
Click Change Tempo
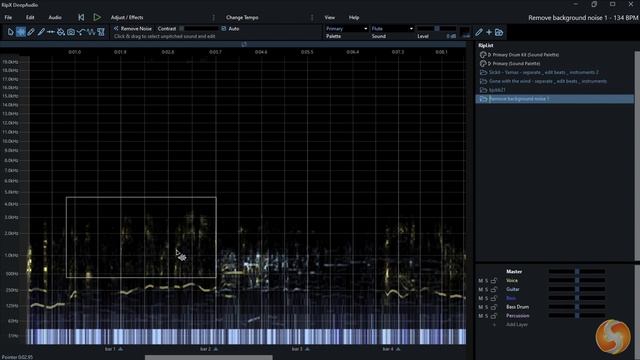pyautogui.click(x=242, y=18)
